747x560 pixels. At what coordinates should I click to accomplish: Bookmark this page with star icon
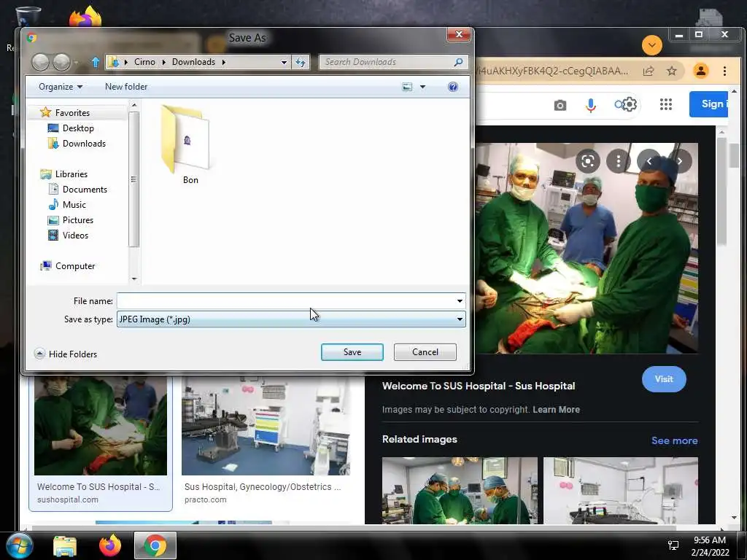(x=672, y=71)
